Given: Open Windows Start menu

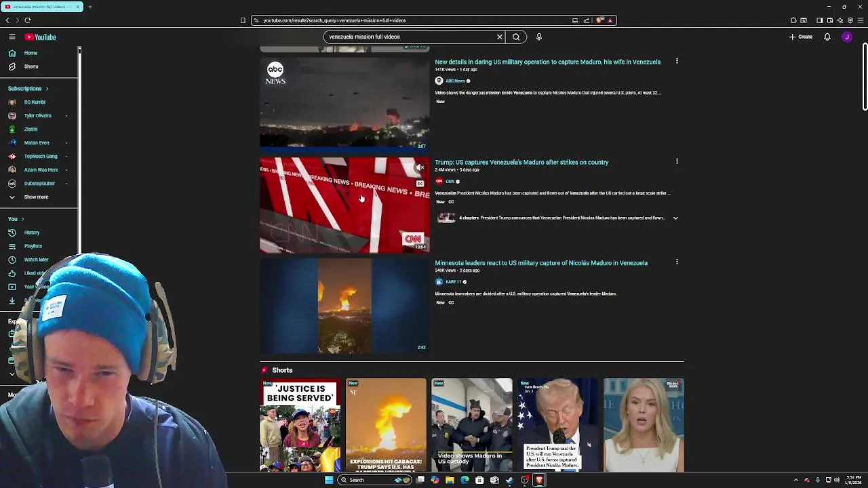Looking at the screenshot, I should (329, 480).
